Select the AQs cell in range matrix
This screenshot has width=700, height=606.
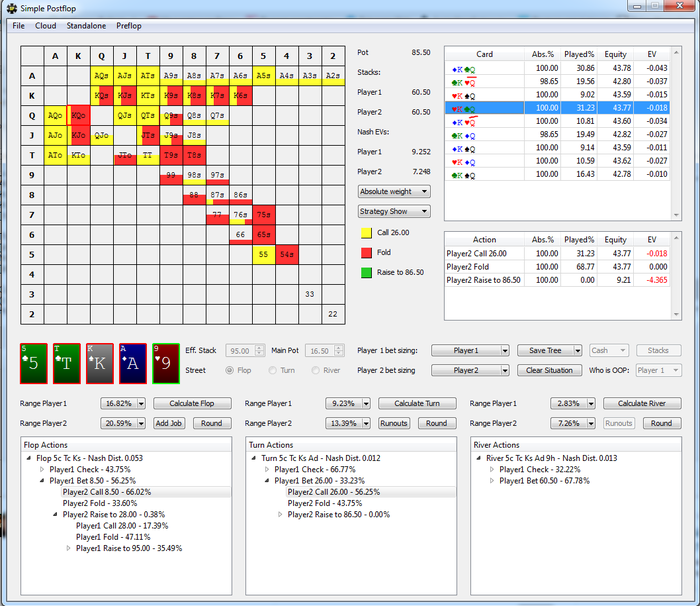[102, 76]
